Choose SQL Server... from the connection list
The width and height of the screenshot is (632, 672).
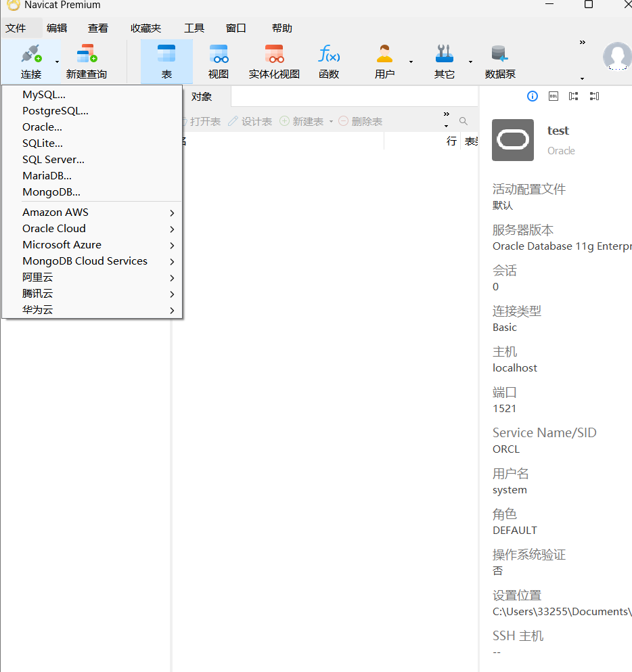[x=92, y=160]
